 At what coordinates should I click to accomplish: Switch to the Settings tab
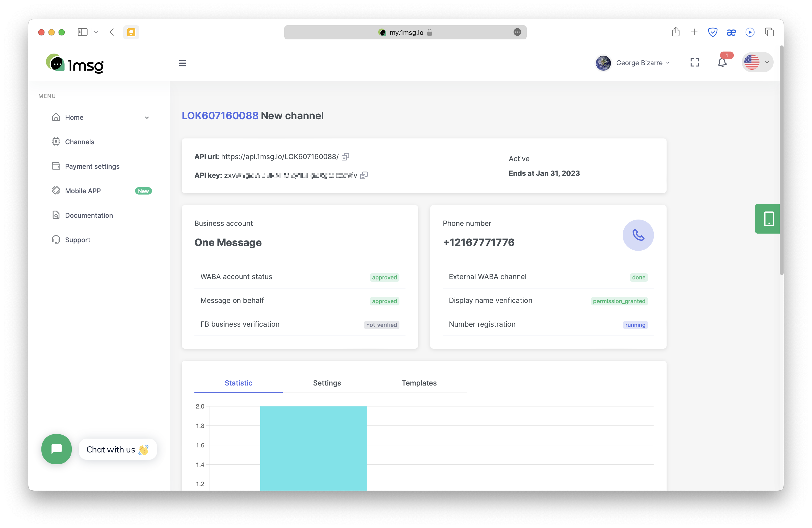tap(326, 383)
